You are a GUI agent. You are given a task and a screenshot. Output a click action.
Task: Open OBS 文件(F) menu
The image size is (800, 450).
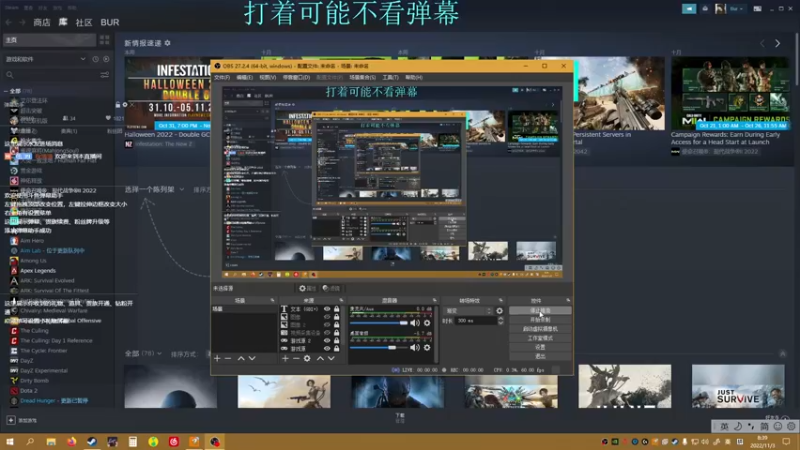[x=222, y=78]
